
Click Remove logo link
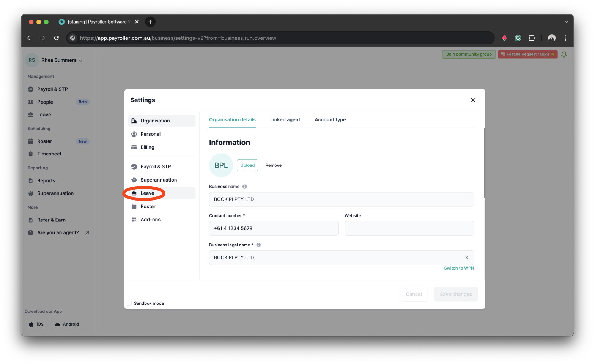coord(273,165)
